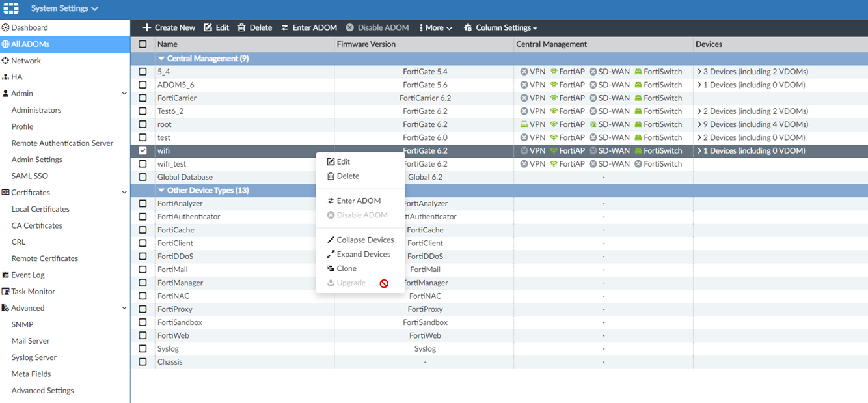Click the Create New plus icon
The width and height of the screenshot is (868, 403).
pyautogui.click(x=147, y=28)
